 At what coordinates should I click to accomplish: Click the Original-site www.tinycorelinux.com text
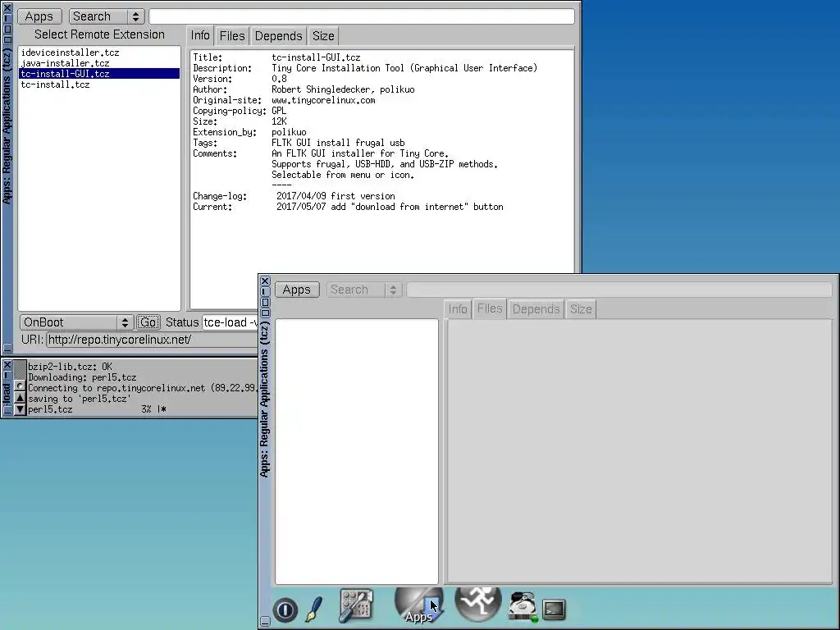pos(323,100)
